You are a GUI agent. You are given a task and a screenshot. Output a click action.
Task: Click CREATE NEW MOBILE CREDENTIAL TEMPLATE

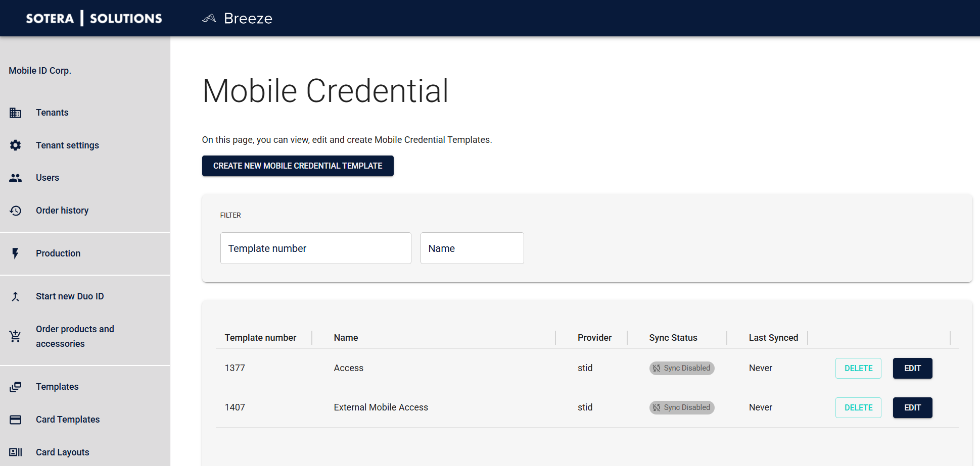pyautogui.click(x=298, y=166)
